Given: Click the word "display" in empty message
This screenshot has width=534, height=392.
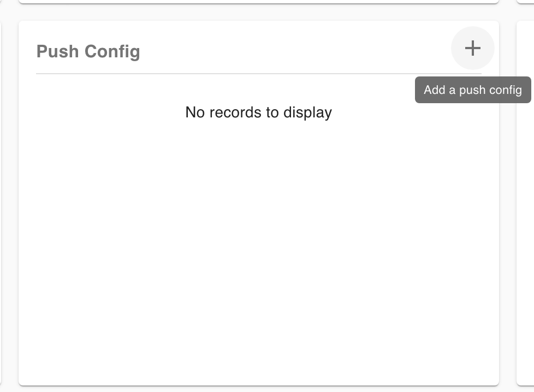Looking at the screenshot, I should coord(307,112).
